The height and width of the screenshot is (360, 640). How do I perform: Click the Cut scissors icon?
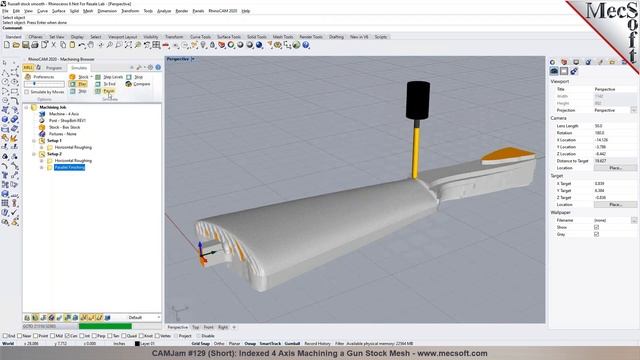pos(53,45)
